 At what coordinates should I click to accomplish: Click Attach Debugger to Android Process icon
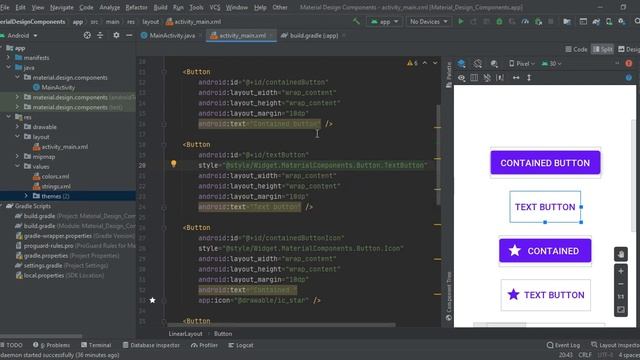pos(538,21)
